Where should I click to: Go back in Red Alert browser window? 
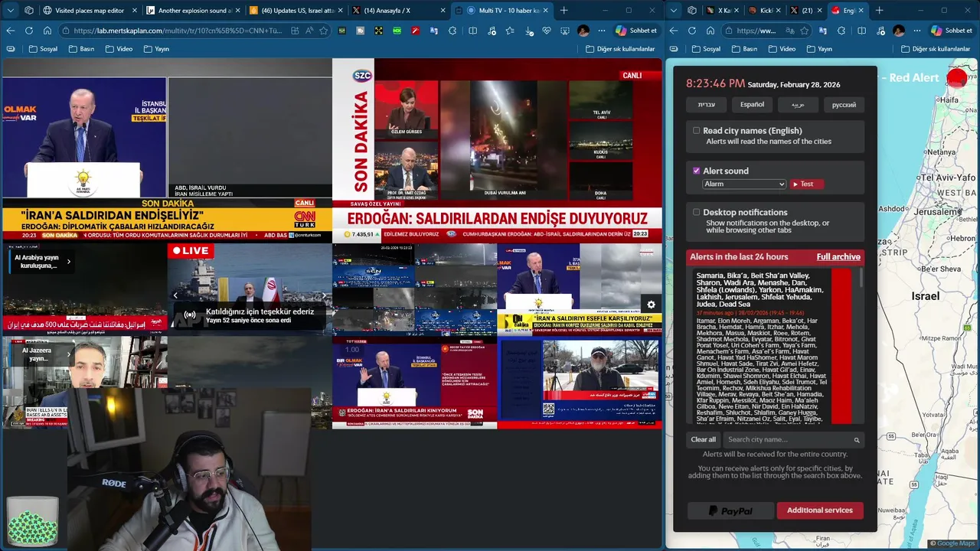click(x=674, y=31)
